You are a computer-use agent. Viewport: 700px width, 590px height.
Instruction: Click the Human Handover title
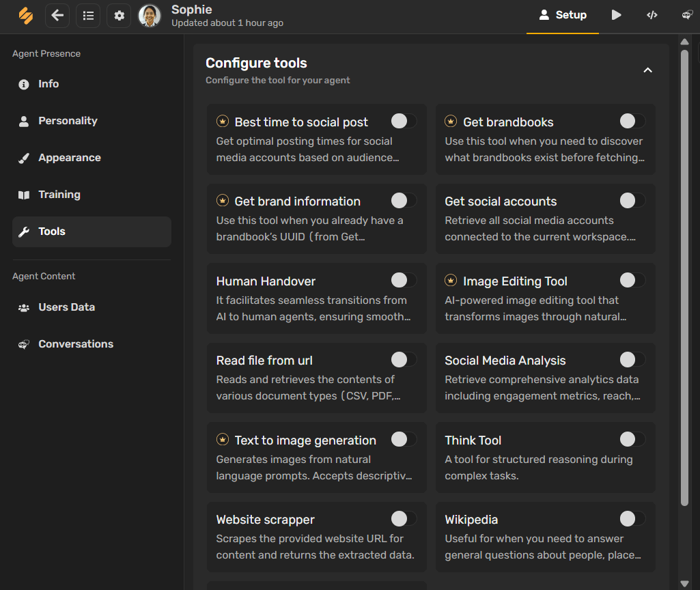pyautogui.click(x=266, y=281)
